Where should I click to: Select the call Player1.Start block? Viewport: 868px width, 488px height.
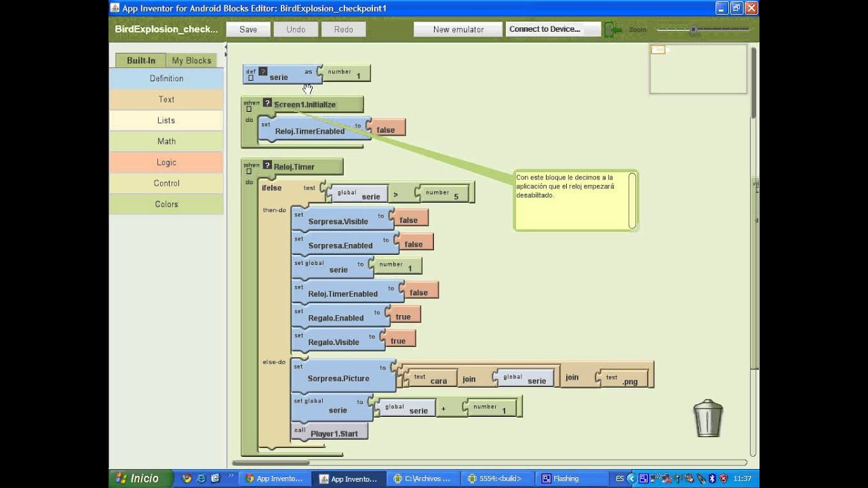[x=330, y=431]
